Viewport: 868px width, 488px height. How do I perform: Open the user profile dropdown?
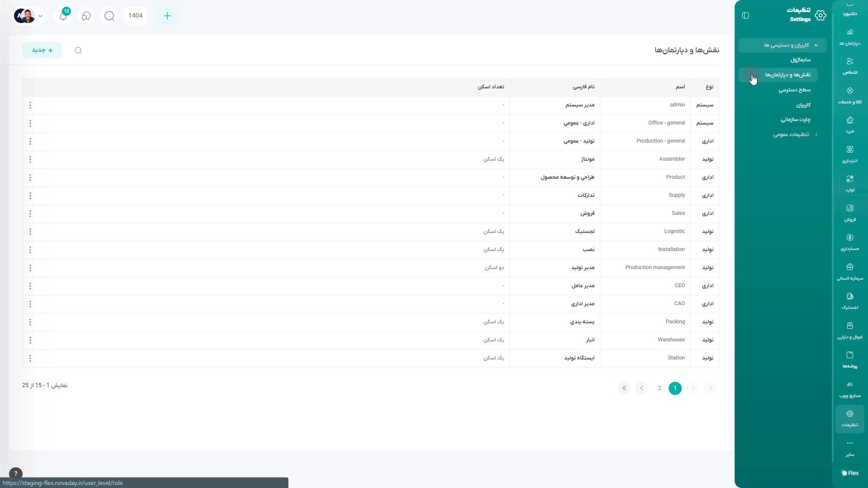click(x=30, y=16)
